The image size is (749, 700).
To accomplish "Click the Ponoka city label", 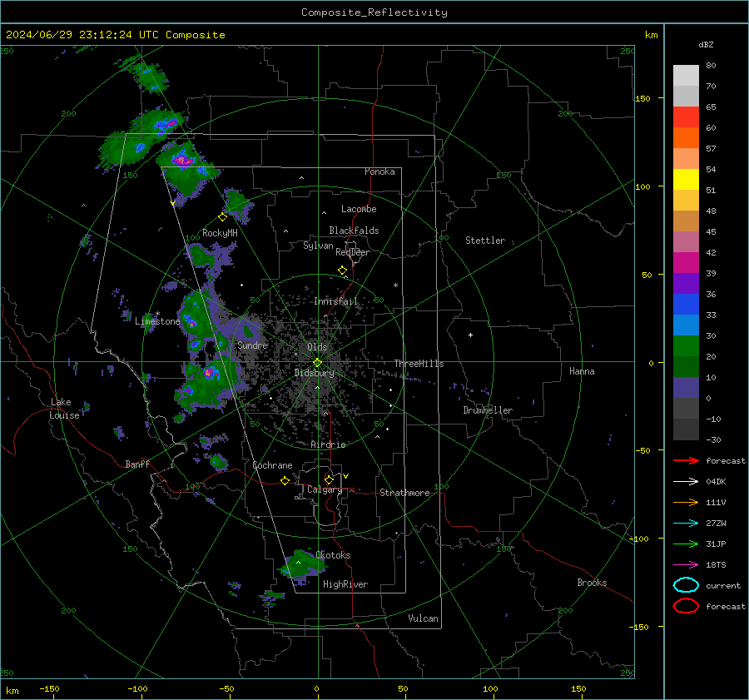I will 379,171.
